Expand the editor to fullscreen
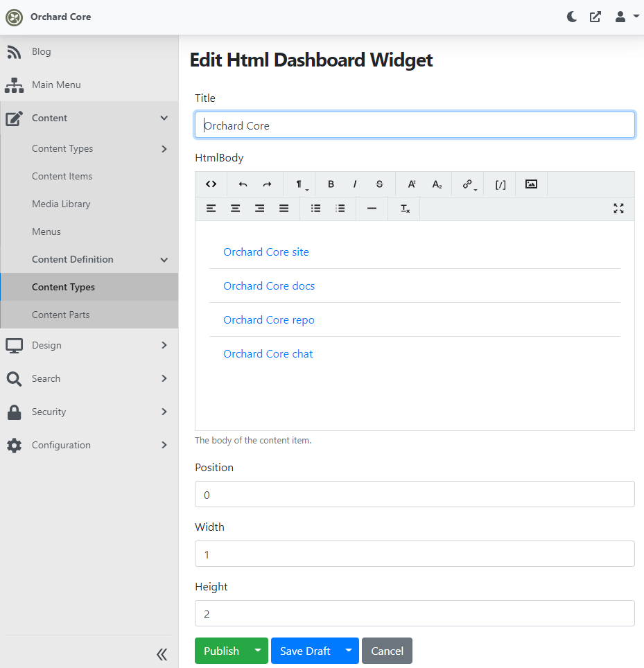 tap(618, 209)
